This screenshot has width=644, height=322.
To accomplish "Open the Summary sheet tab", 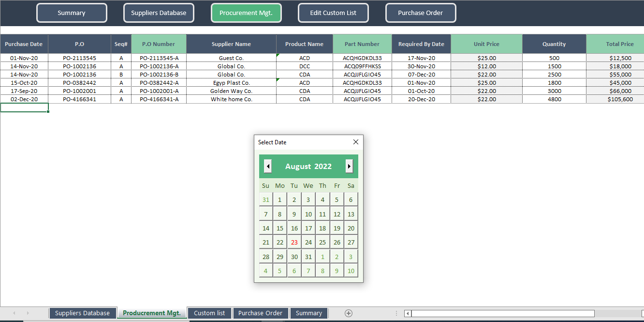I will click(309, 313).
